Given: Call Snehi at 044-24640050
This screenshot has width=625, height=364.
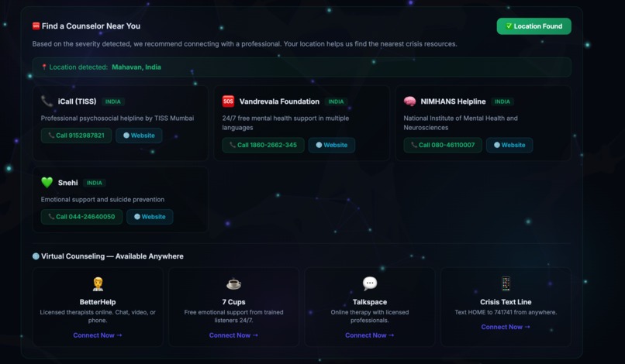Looking at the screenshot, I should tap(81, 217).
